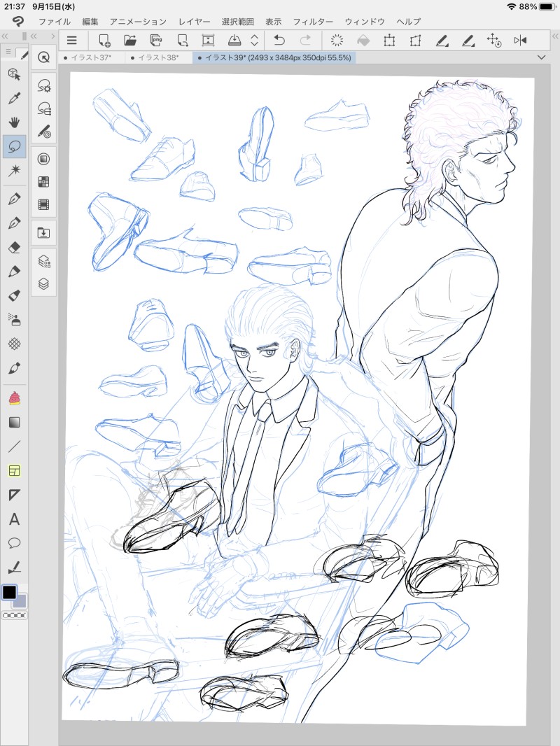This screenshot has height=746, width=560.
Task: Open the Sub Tool palette with gear
Action: click(44, 85)
